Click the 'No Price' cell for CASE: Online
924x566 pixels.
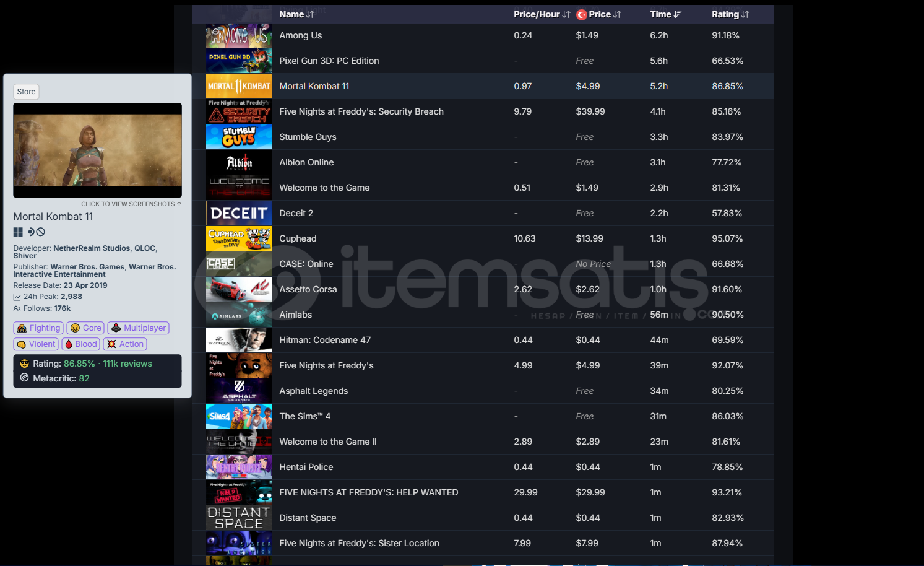click(593, 264)
